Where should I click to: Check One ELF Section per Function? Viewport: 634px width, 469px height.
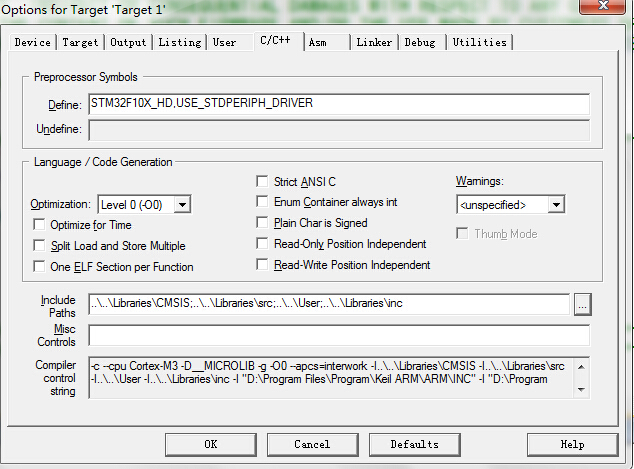pos(40,267)
